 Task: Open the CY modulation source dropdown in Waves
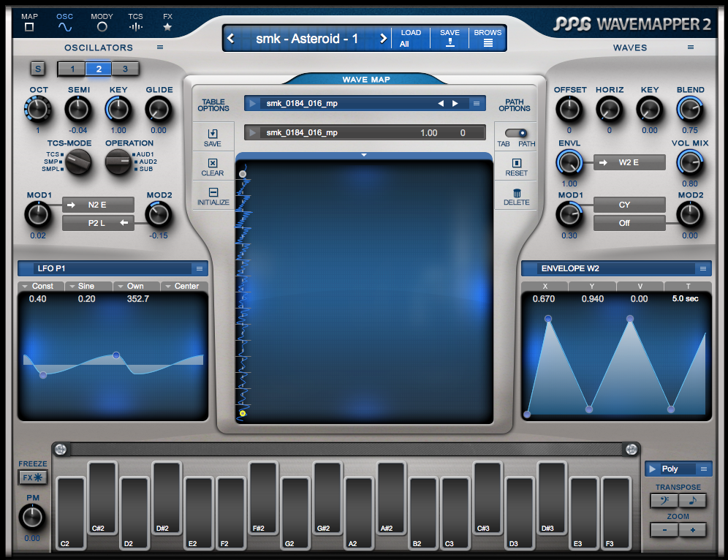(x=629, y=205)
